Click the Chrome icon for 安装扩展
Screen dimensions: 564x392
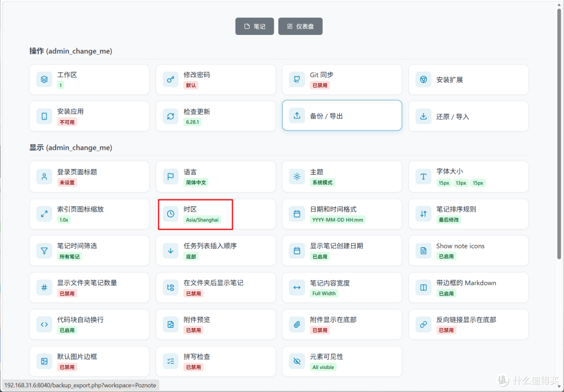click(424, 79)
